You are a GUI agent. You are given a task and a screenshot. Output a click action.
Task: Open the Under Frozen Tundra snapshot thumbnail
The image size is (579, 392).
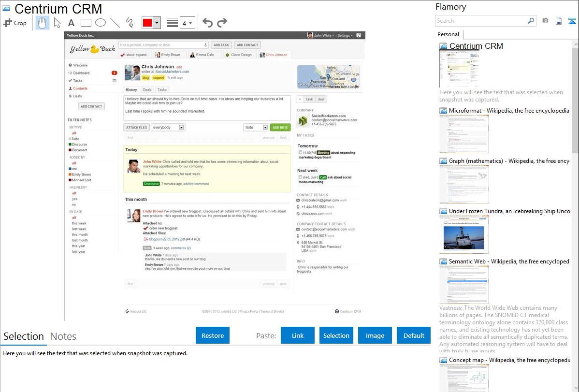(464, 234)
